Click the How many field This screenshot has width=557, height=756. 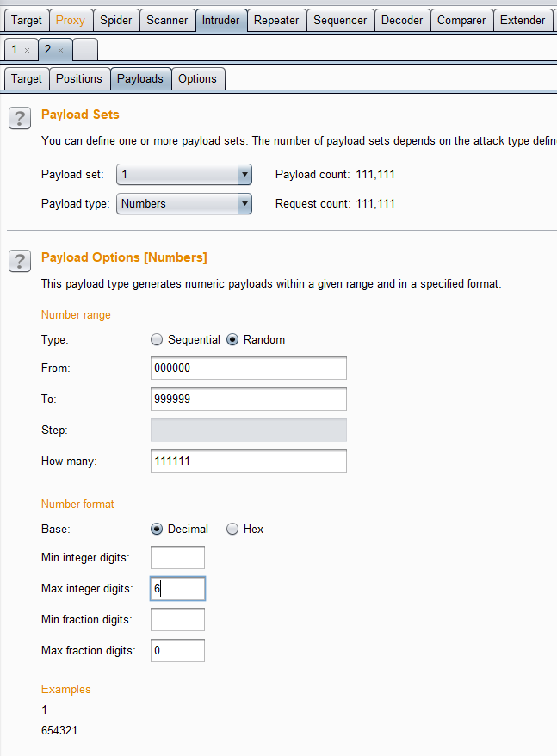[248, 461]
